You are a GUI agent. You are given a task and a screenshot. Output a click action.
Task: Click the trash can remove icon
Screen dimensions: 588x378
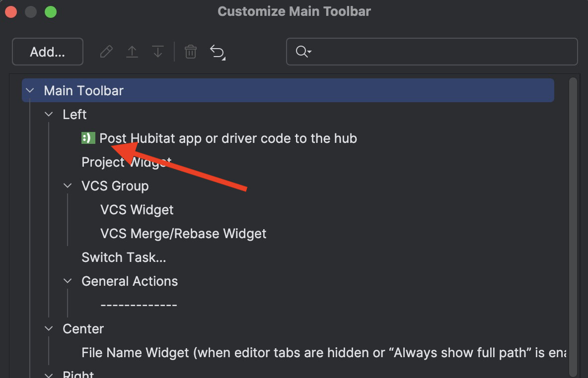pos(191,51)
